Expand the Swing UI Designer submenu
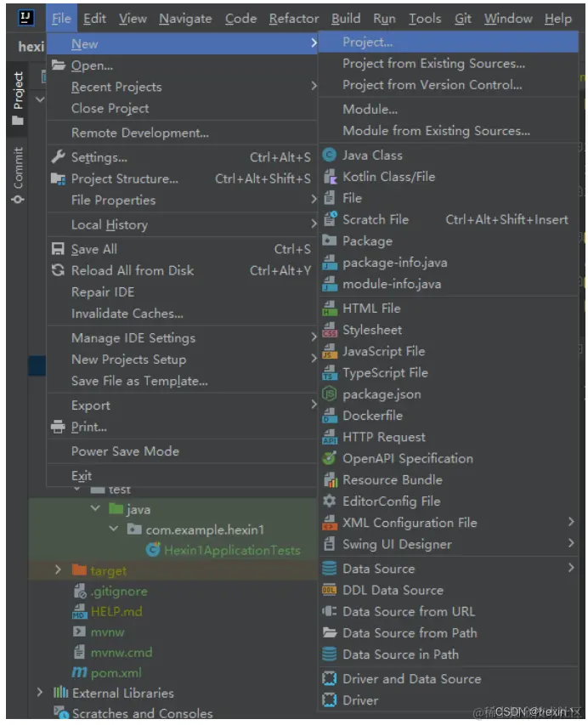Image resolution: width=588 pixels, height=725 pixels. coord(571,543)
